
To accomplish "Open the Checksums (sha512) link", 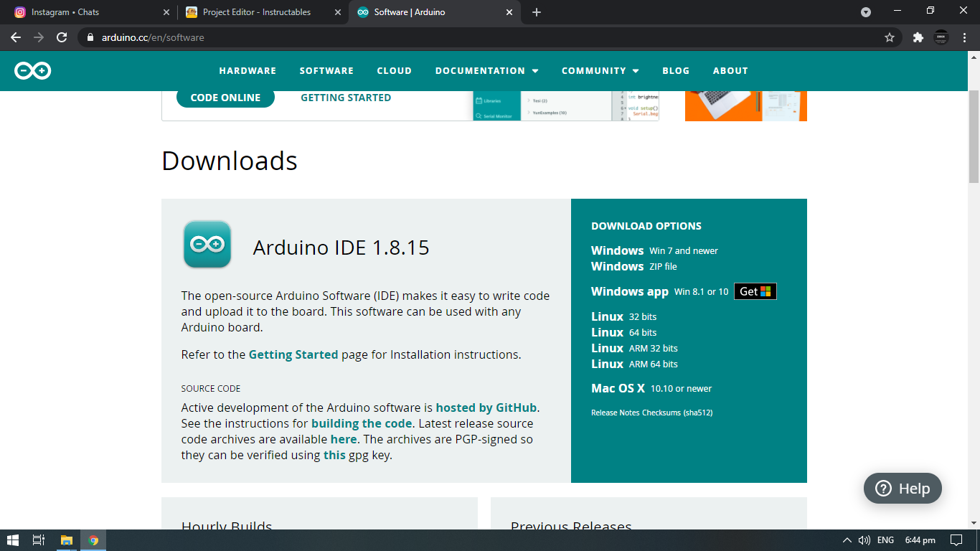I will [x=677, y=413].
